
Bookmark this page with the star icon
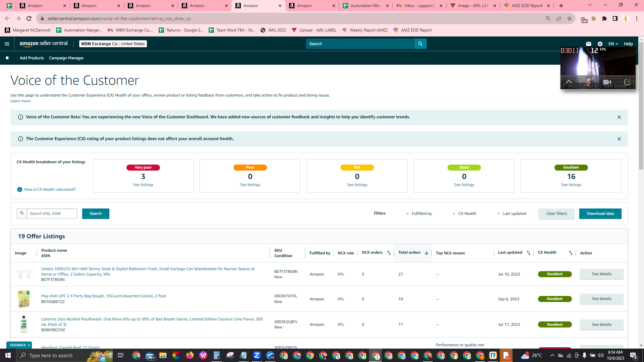570,19
